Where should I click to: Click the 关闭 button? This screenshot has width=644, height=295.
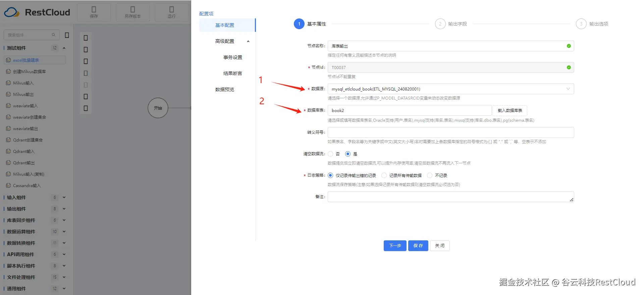click(440, 246)
